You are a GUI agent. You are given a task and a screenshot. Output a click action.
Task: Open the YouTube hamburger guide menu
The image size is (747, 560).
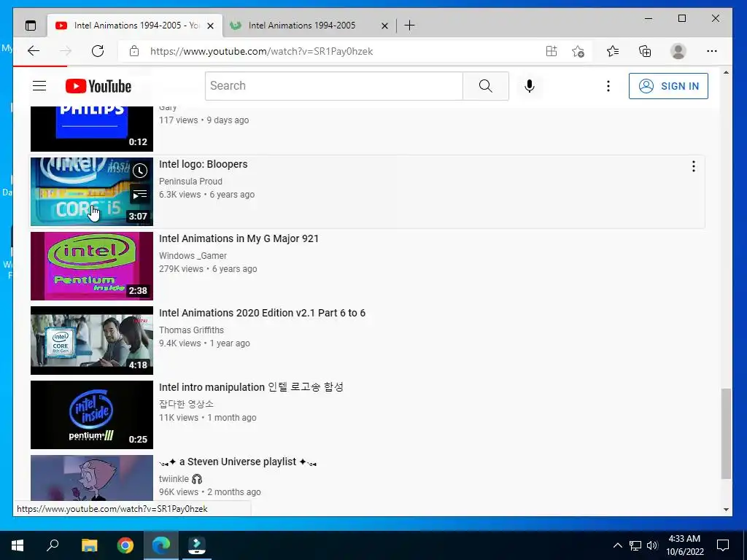coord(39,86)
